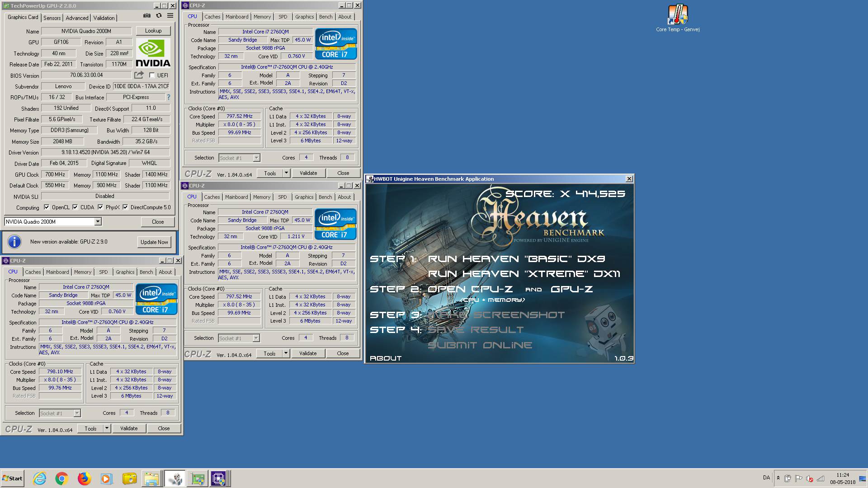Open Internet Explorer from the taskbar
This screenshot has height=488, width=868.
pos(40,479)
